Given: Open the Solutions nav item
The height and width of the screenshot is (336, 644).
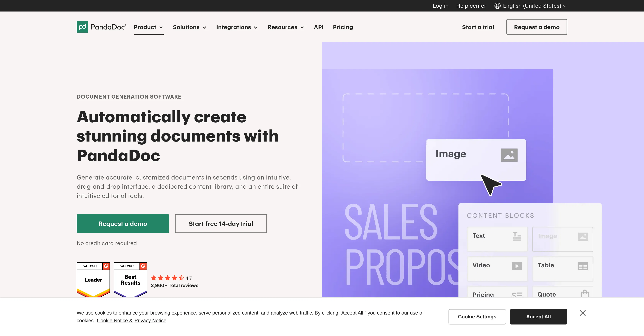Looking at the screenshot, I should [190, 27].
